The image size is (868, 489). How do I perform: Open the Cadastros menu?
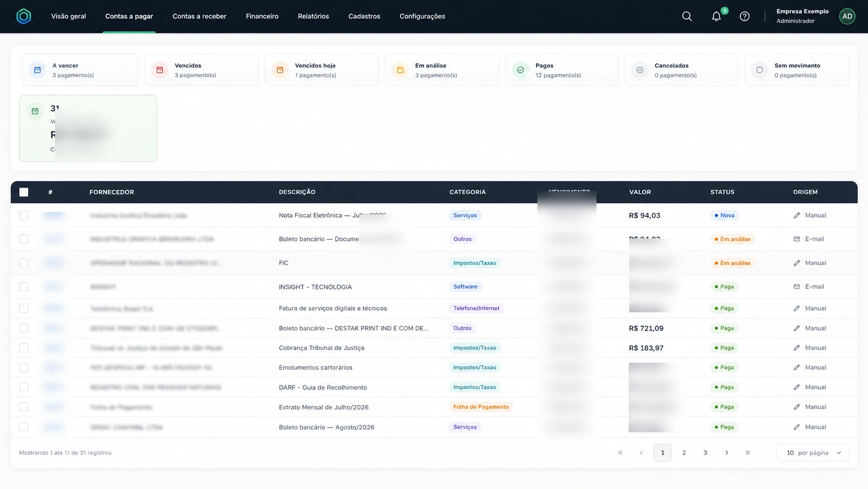(x=364, y=16)
